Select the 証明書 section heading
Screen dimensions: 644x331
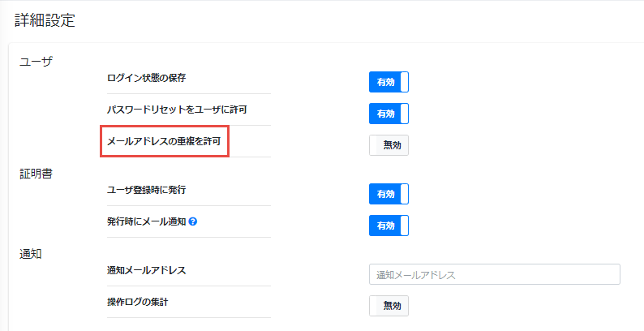[35, 174]
